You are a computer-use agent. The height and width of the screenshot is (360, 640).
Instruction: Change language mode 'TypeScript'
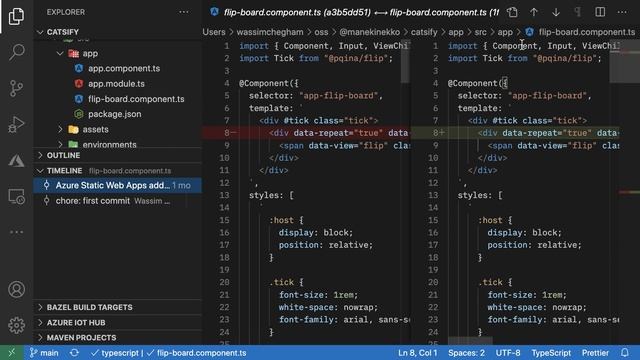(551, 353)
